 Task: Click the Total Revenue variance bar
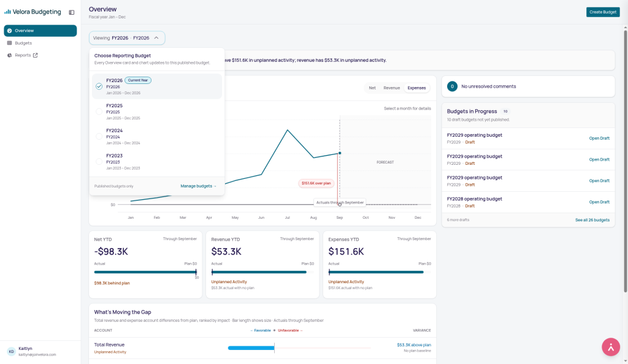251,348
